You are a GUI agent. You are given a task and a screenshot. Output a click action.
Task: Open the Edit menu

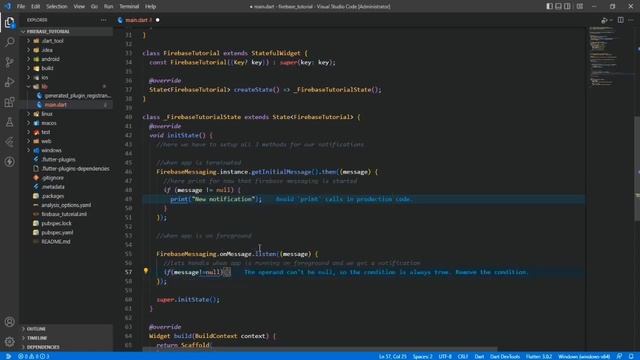36,7
